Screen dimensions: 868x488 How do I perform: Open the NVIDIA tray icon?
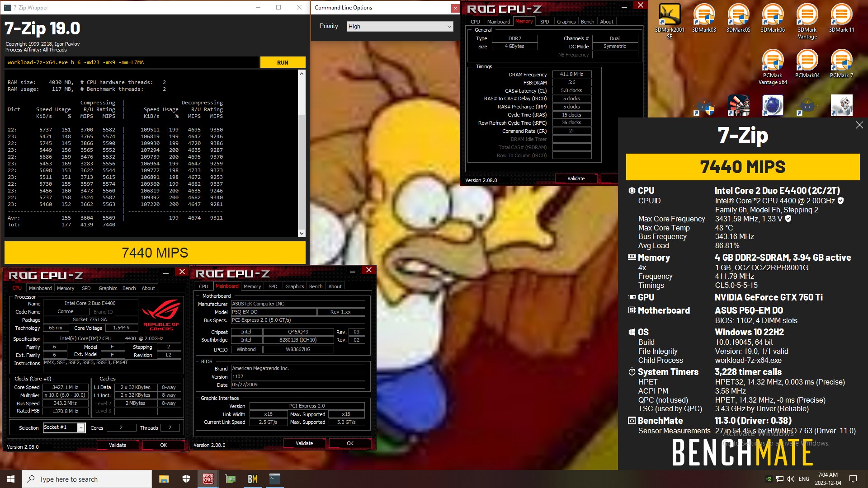[769, 479]
